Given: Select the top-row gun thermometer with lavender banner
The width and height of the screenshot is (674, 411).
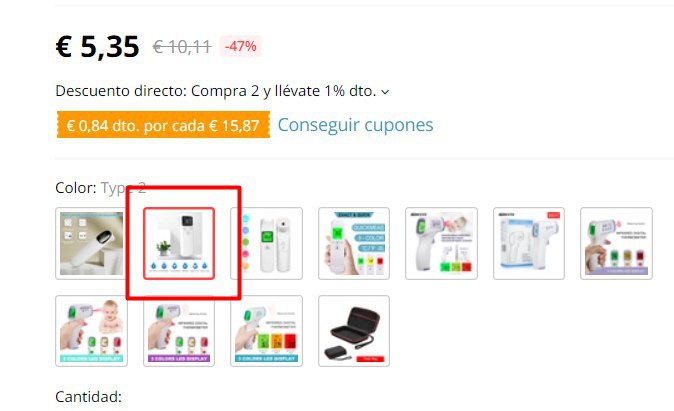Looking at the screenshot, I should coord(616,243).
